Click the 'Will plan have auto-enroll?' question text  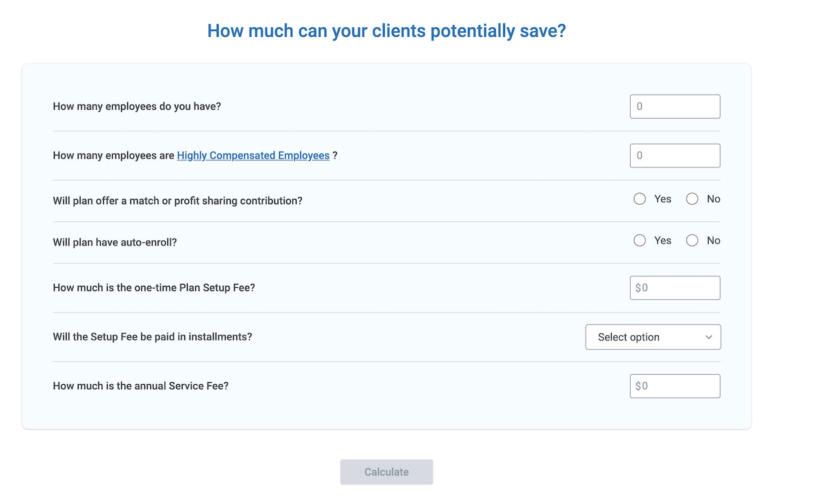tap(115, 242)
